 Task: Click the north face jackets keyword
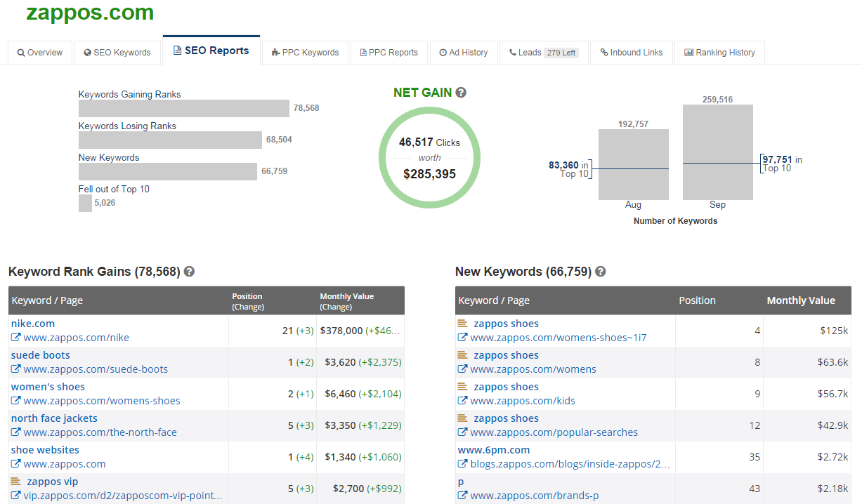[x=54, y=418]
